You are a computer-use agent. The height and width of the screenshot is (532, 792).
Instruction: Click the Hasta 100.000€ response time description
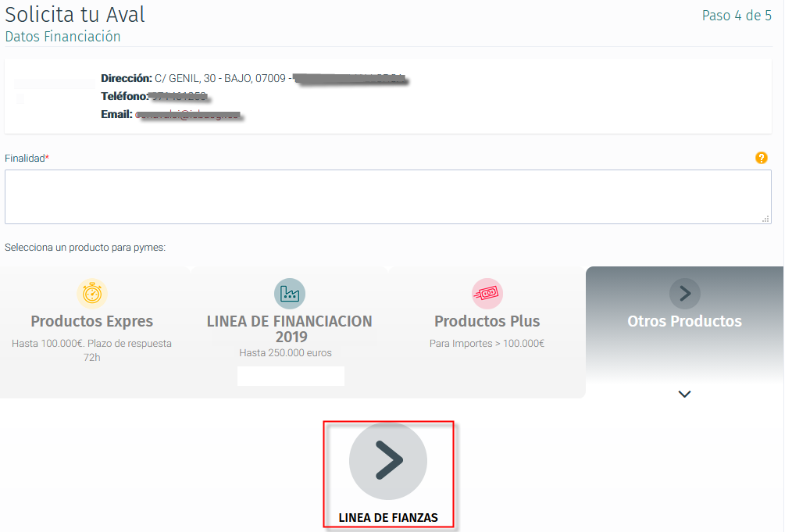click(92, 350)
